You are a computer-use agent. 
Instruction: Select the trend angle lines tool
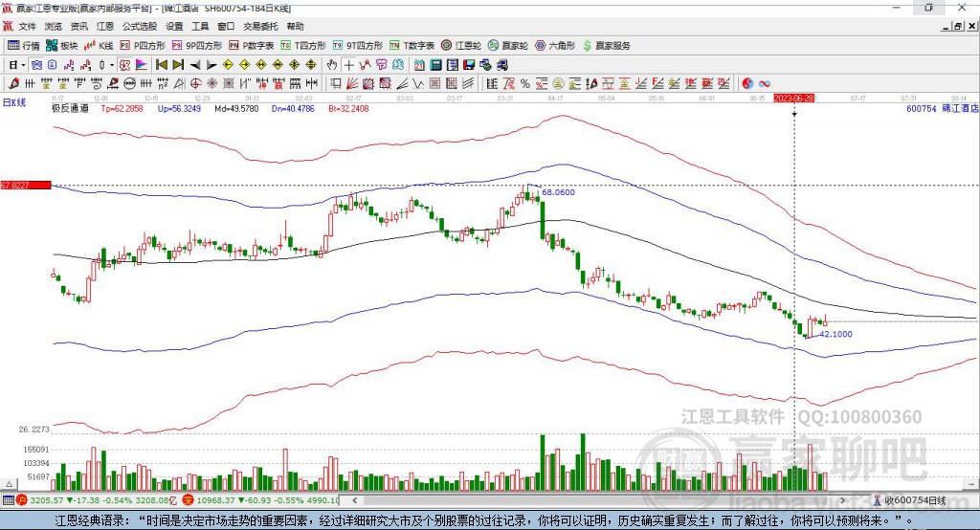click(402, 83)
